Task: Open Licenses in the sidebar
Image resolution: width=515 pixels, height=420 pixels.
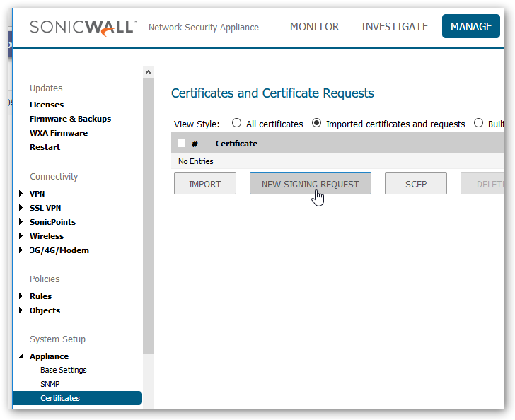Action: 47,105
